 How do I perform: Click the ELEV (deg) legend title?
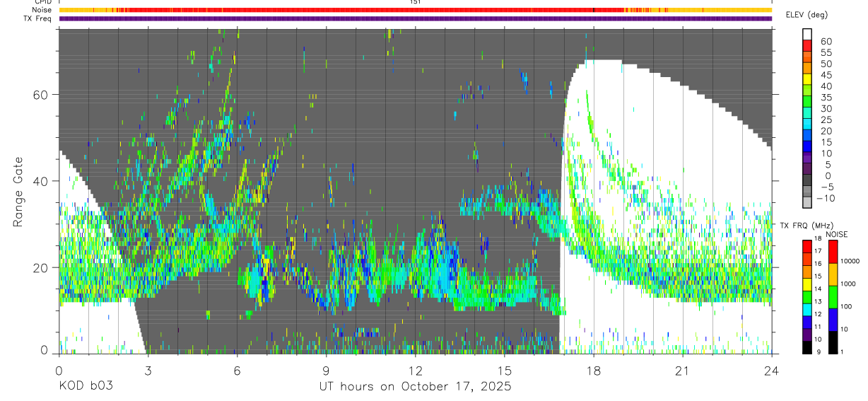[805, 16]
